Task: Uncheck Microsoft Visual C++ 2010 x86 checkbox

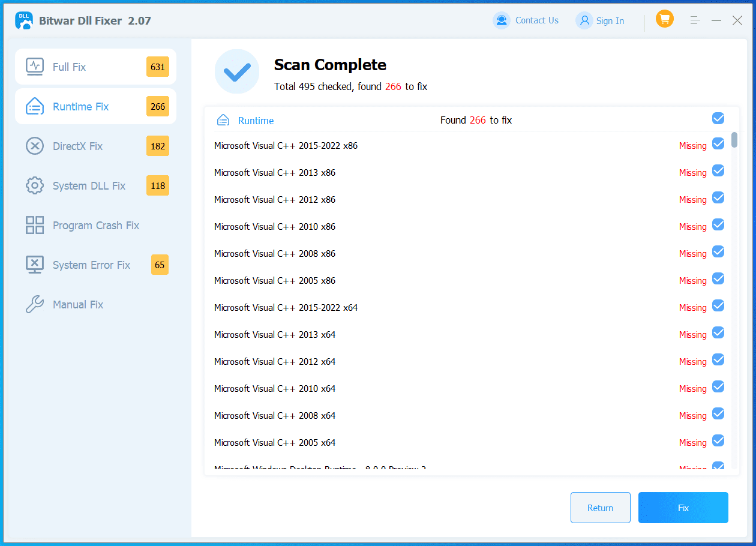Action: point(718,224)
